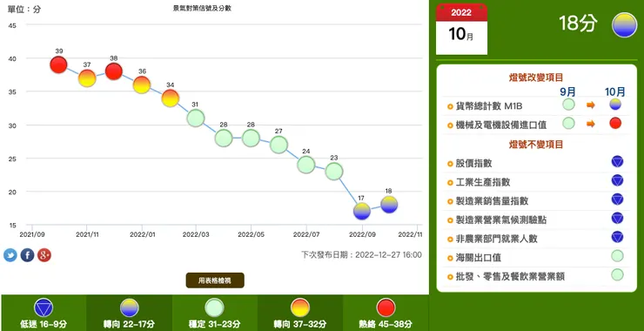This screenshot has width=644, height=331.
Task: Click the 18分 score text
Action: [x=577, y=24]
